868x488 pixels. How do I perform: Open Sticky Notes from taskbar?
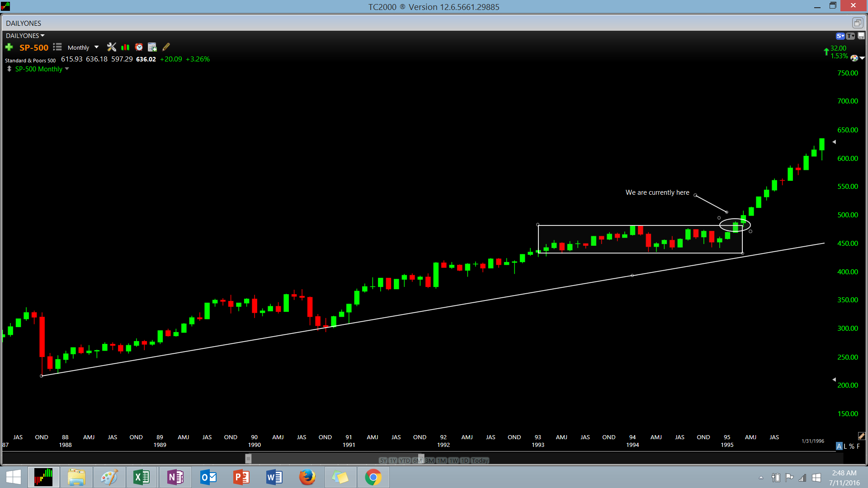(x=340, y=477)
